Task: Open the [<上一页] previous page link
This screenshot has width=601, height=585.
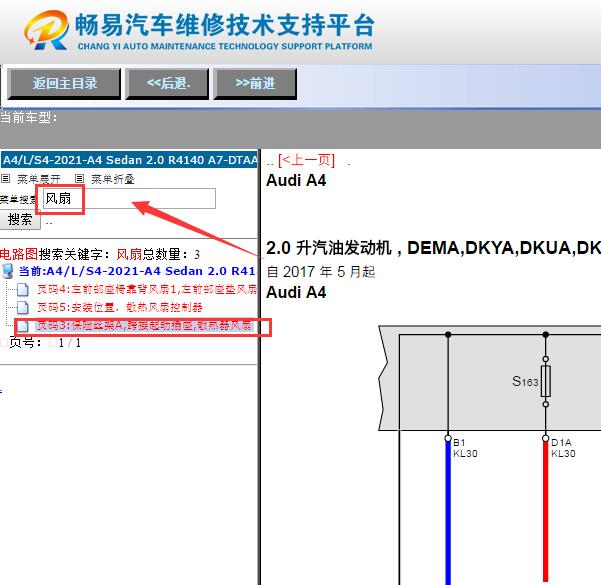Action: click(307, 160)
